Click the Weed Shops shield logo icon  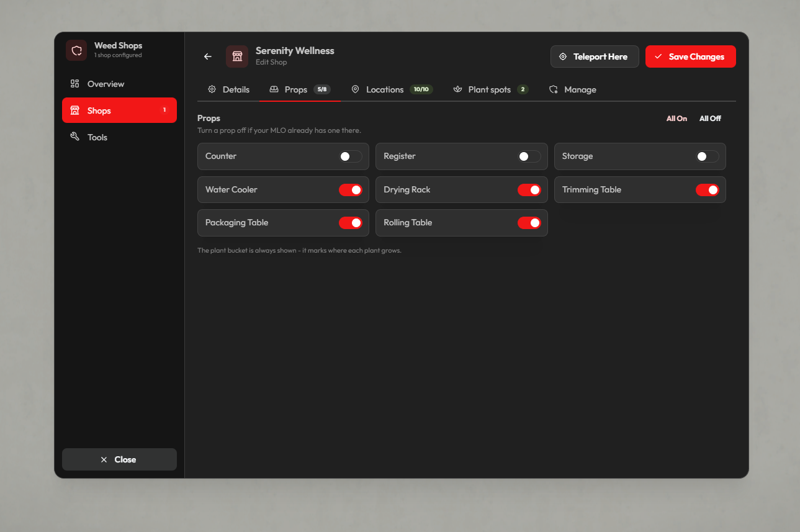[76, 50]
